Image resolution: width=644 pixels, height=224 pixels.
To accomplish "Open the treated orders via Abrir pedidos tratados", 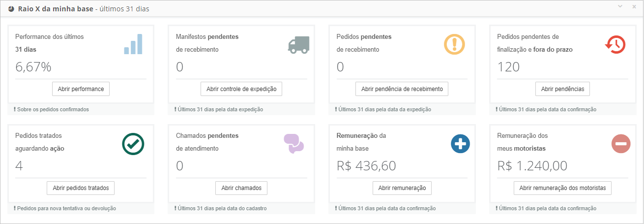I will click(x=81, y=188).
